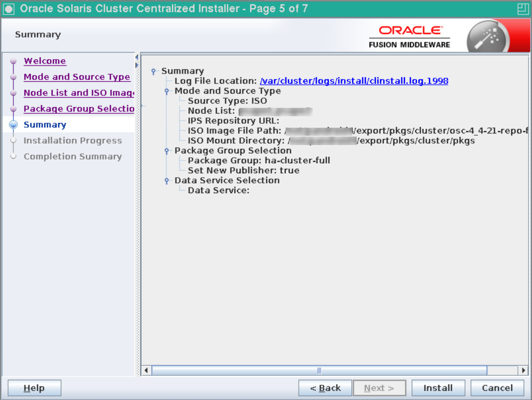The width and height of the screenshot is (532, 400).
Task: Click the disabled Next button
Action: click(x=379, y=388)
